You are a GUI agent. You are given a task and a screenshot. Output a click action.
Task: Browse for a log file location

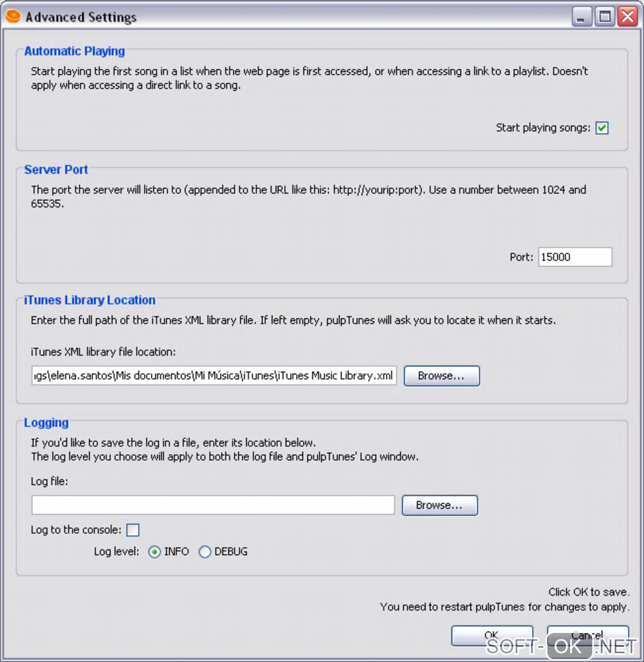point(439,505)
